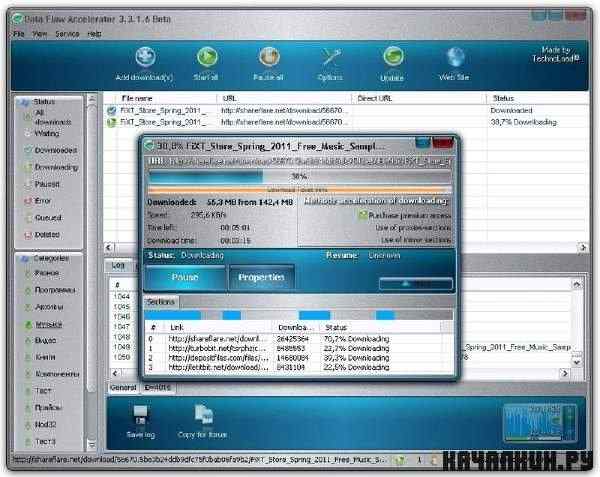
Task: Click the log panel scroll down arrow
Action: 576,361
